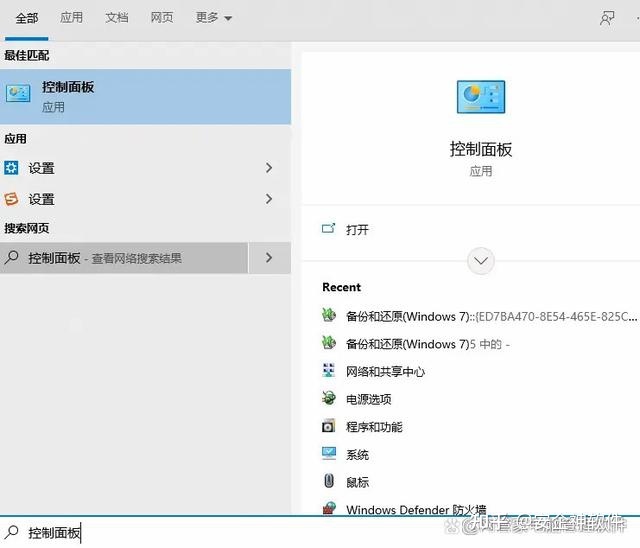This screenshot has height=548, width=640.
Task: Open recent 备份和还原(Windows 7)::{ED7BA470 item
Action: [491, 316]
